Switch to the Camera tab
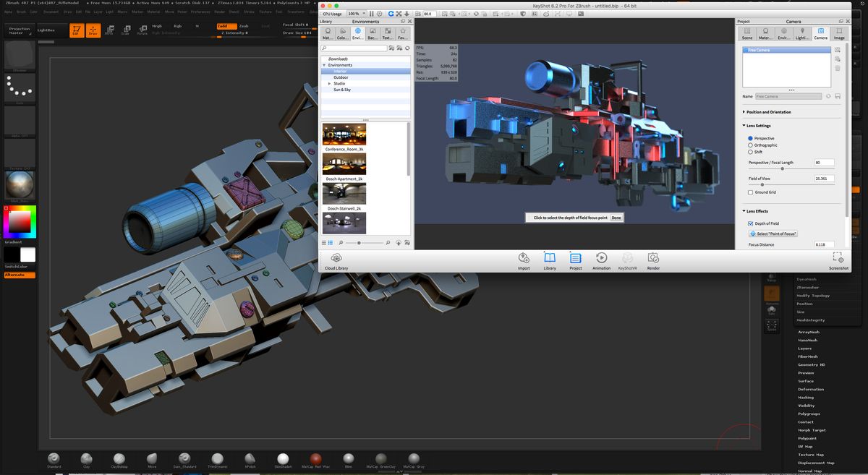The height and width of the screenshot is (475, 868). pyautogui.click(x=821, y=33)
